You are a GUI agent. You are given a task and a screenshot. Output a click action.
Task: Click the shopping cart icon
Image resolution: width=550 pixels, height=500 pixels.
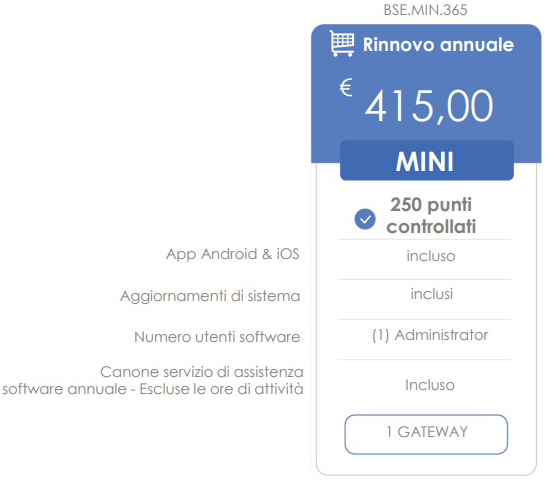[x=342, y=44]
